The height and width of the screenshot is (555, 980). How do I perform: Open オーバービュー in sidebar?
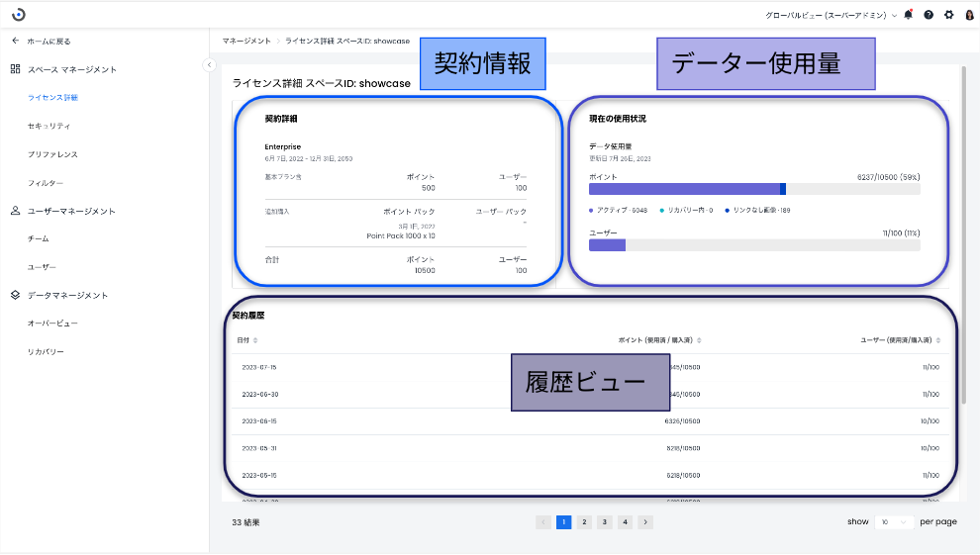[x=52, y=324]
